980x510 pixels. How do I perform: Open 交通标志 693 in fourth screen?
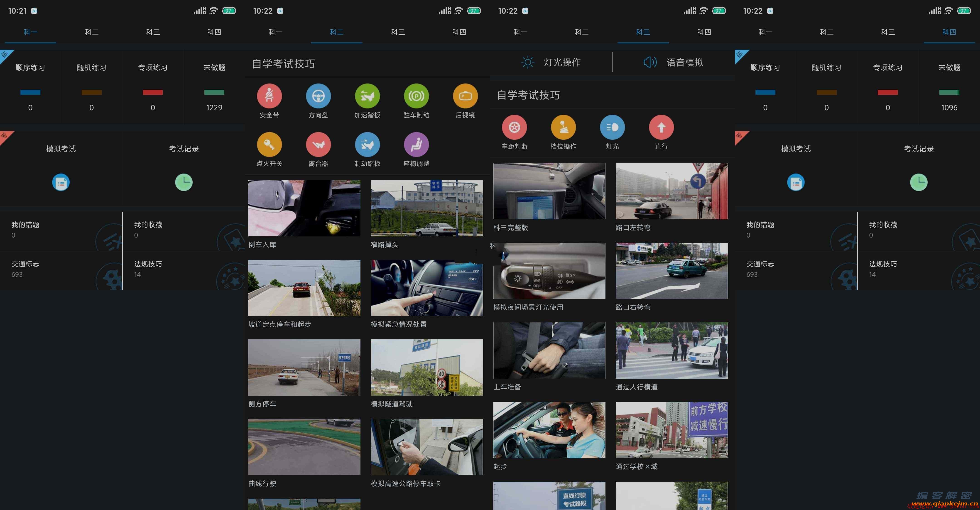click(x=796, y=270)
